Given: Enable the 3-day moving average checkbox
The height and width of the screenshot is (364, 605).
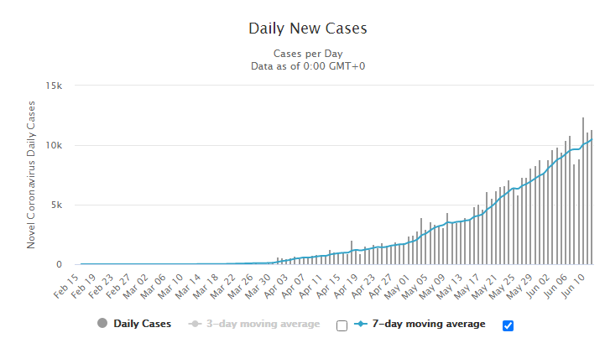Looking at the screenshot, I should (x=342, y=325).
